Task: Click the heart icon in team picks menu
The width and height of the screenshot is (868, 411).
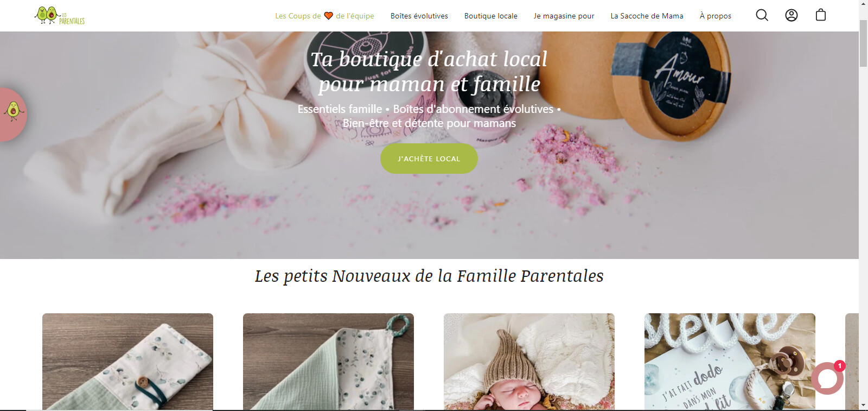Action: [328, 16]
